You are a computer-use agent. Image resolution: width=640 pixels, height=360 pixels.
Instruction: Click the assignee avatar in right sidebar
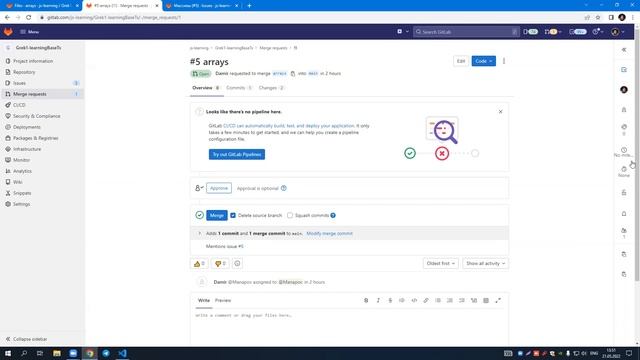click(x=624, y=89)
